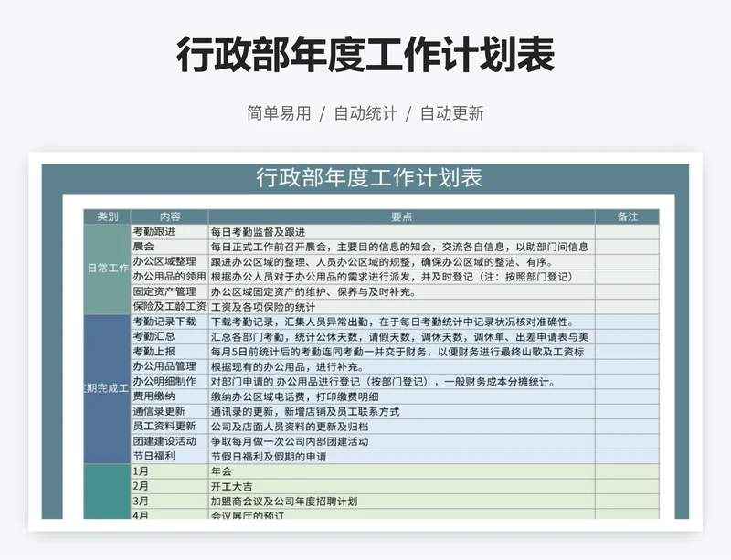Screen dimensions: 731x560
Task: Select the cell starting 对部门申请的 办公用品进行登记
Action: pos(401,382)
